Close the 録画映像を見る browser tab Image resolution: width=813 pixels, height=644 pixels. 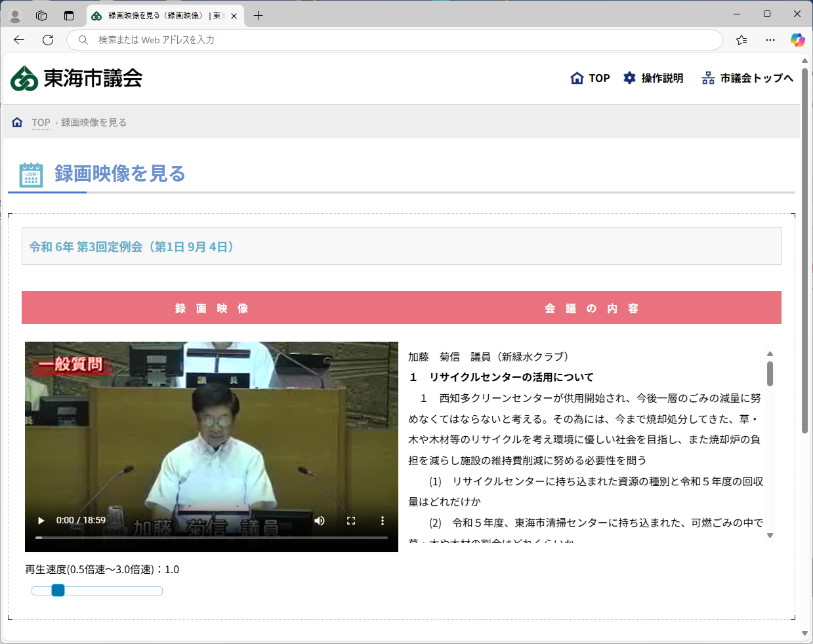tap(234, 16)
